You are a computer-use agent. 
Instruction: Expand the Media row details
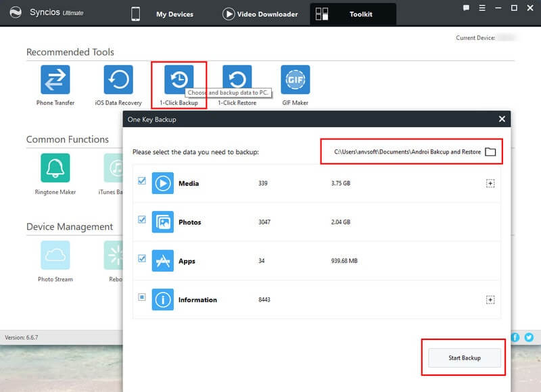coord(490,183)
